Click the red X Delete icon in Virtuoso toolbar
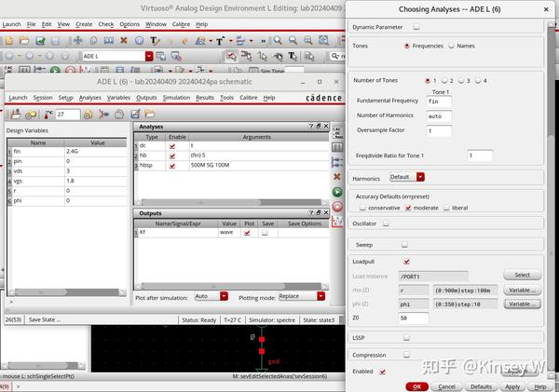The image size is (559, 392). [x=124, y=40]
